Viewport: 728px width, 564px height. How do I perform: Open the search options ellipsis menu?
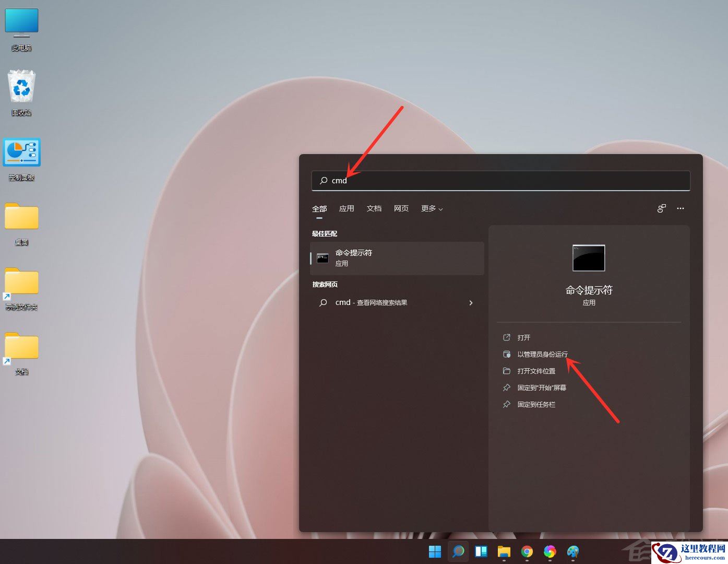tap(681, 208)
